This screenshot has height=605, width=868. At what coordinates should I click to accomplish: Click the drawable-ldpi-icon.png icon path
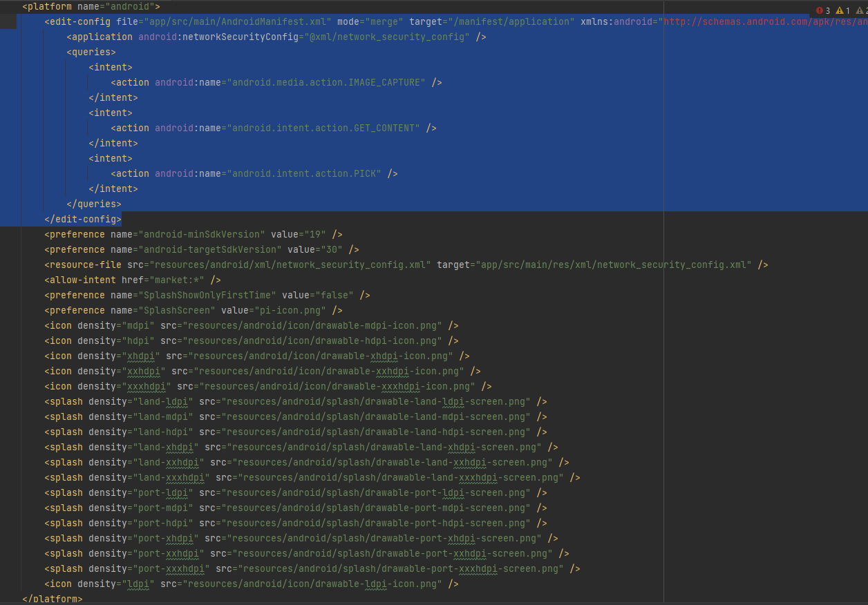(312, 584)
